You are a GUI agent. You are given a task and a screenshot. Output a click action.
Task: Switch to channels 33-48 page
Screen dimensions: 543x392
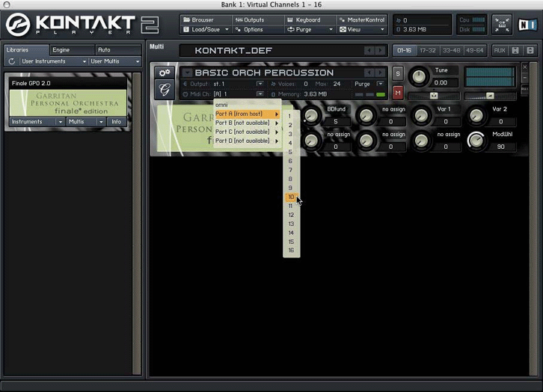(x=451, y=51)
